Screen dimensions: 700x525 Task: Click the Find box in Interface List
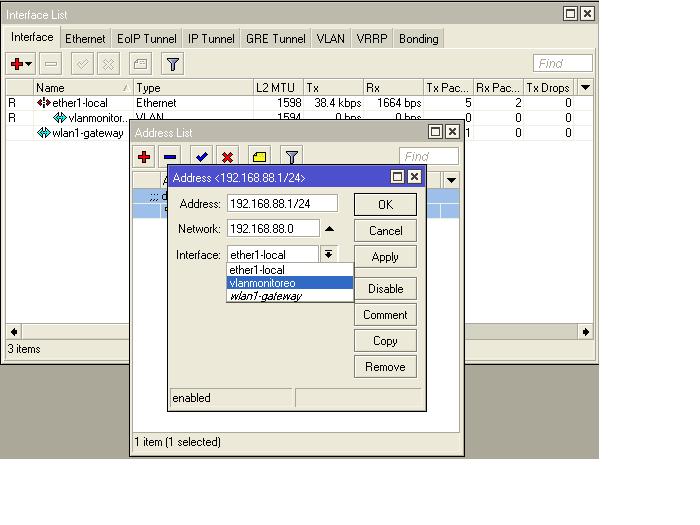(562, 63)
